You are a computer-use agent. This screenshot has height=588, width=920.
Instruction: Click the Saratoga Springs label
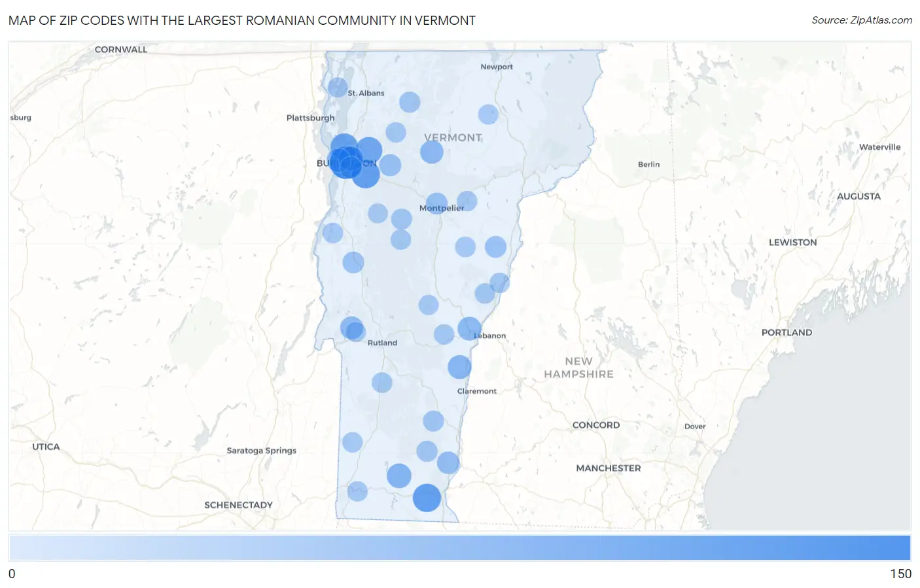[x=261, y=451]
